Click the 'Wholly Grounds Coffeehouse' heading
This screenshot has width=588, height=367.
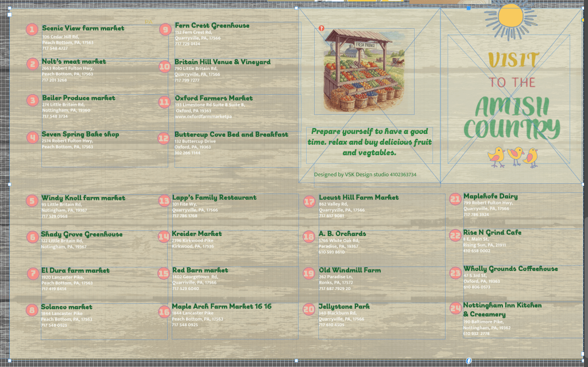tap(510, 269)
